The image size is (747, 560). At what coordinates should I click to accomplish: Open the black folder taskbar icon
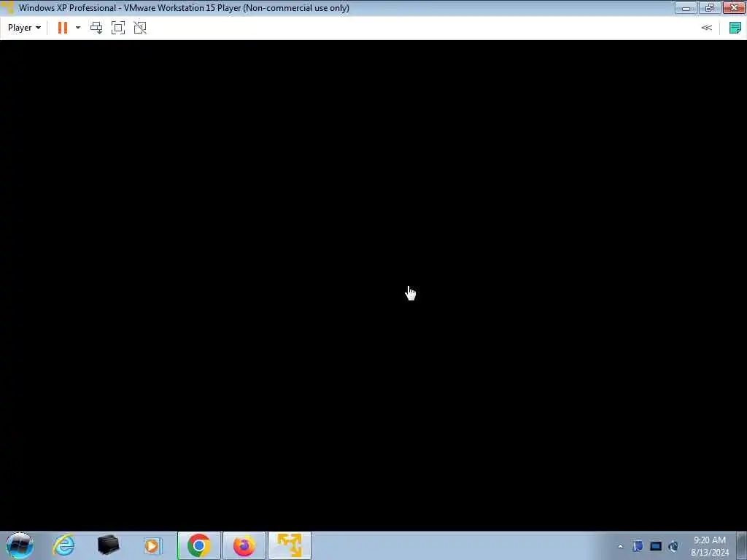[x=108, y=545]
